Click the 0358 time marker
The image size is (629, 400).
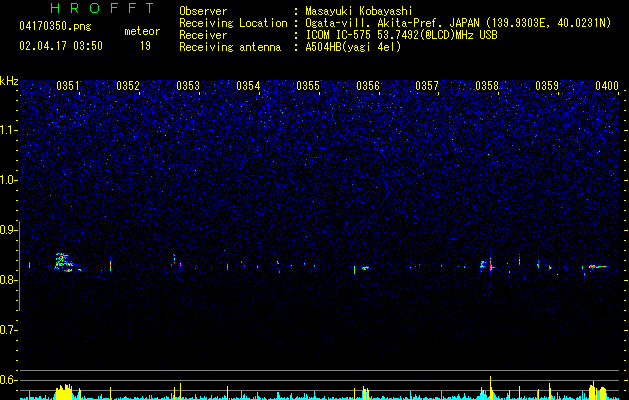487,86
